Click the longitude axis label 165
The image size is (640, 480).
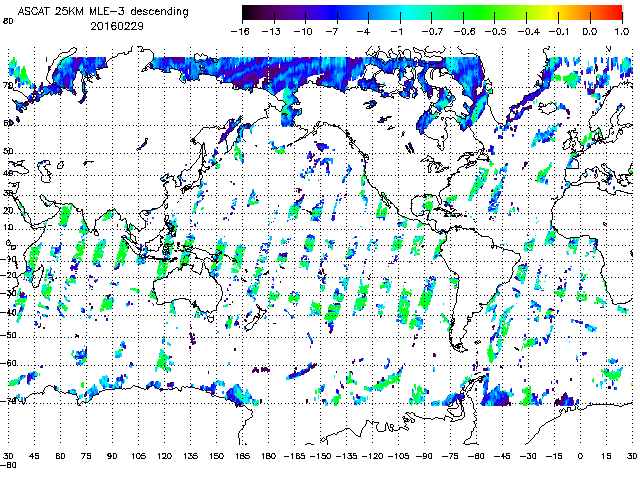tap(242, 456)
